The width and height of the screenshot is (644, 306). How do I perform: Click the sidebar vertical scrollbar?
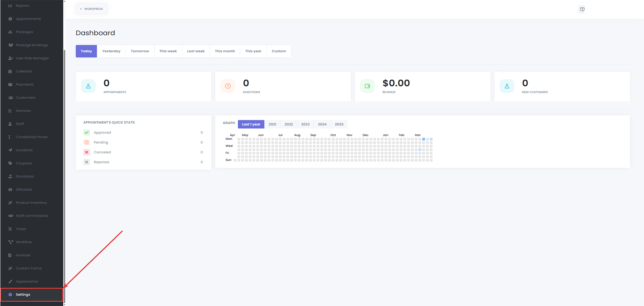tap(64, 168)
